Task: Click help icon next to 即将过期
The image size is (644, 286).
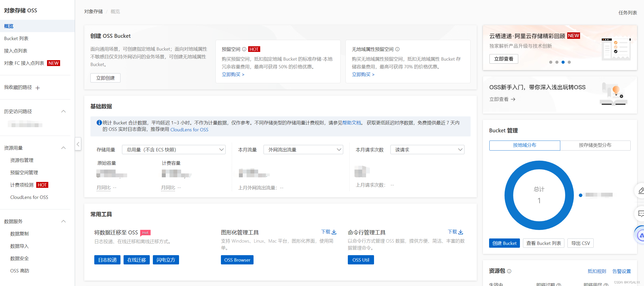Action: tap(559, 284)
